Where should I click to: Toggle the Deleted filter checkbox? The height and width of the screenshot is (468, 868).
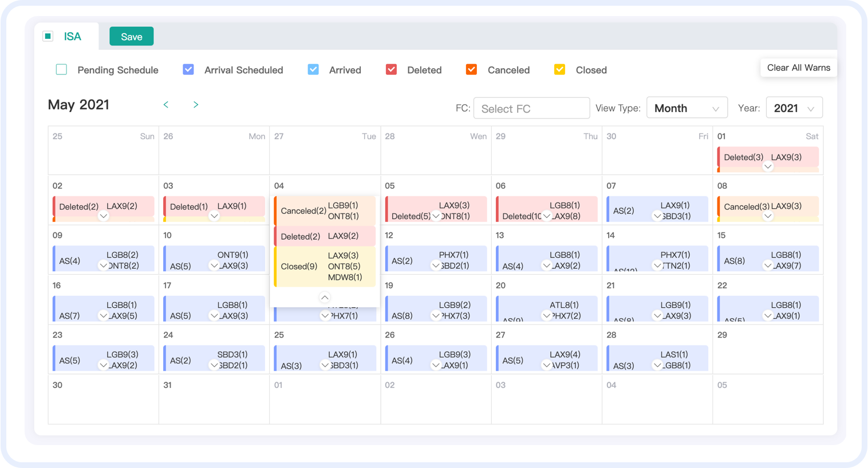click(392, 70)
